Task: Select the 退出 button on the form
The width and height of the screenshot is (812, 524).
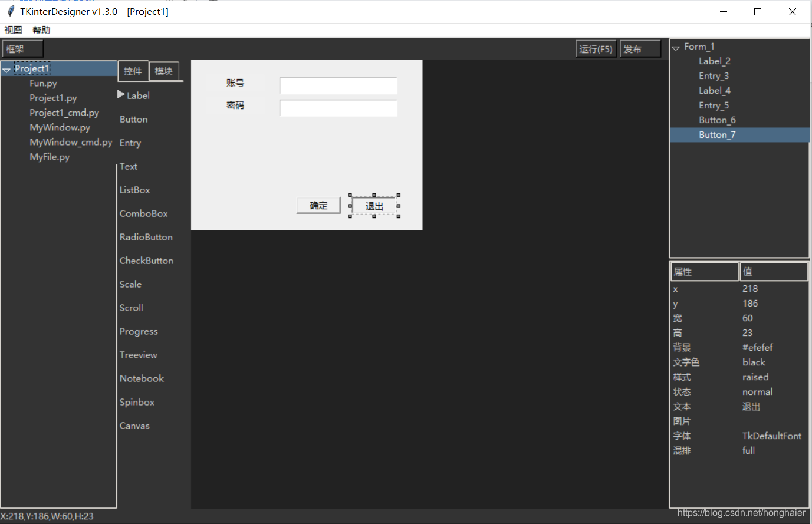Action: pyautogui.click(x=374, y=206)
